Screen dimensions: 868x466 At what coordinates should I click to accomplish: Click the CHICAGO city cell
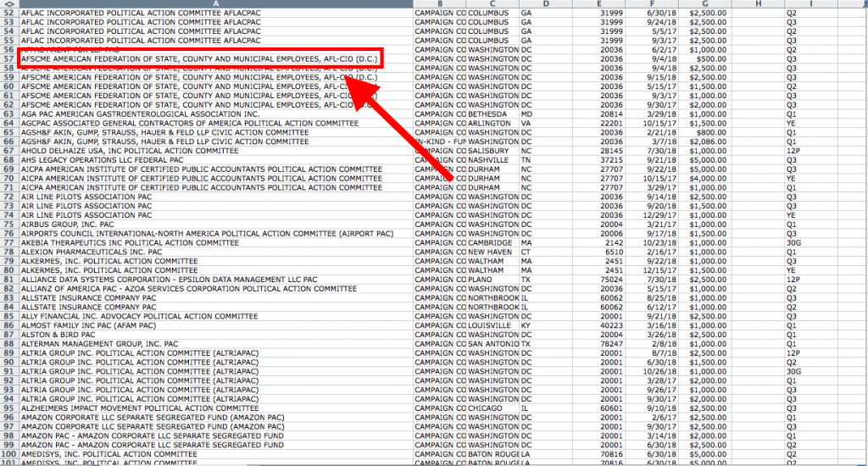pyautogui.click(x=492, y=408)
